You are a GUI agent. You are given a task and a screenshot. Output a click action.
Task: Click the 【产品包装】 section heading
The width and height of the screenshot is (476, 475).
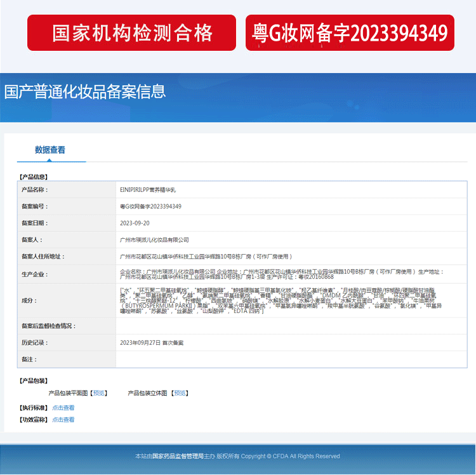tap(34, 380)
